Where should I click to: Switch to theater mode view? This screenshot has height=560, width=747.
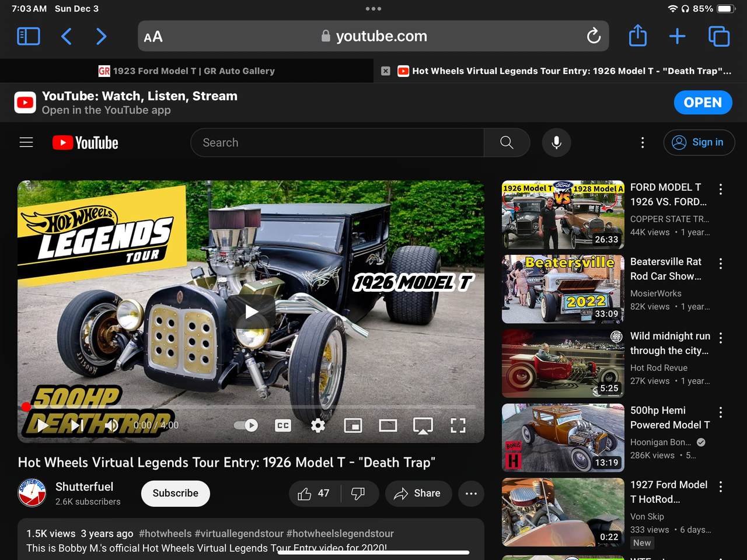pos(388,425)
